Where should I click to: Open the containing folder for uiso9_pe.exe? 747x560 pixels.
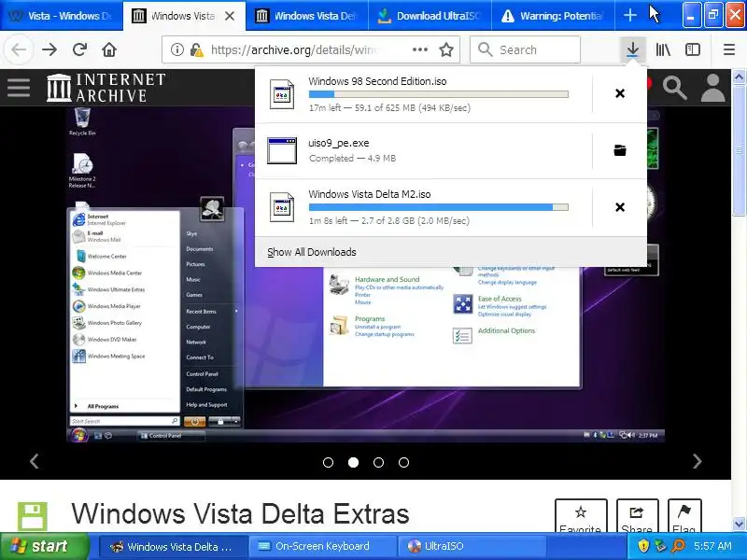[620, 150]
